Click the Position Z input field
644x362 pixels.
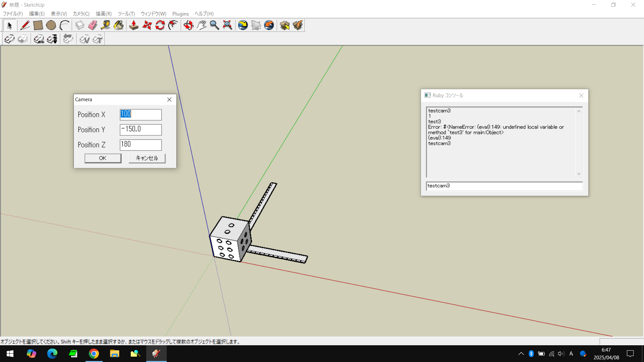coord(141,145)
